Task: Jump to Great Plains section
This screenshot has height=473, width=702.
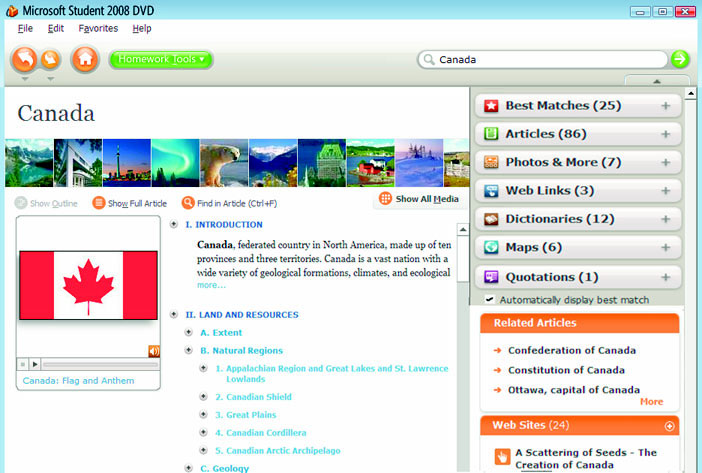Action: [246, 415]
